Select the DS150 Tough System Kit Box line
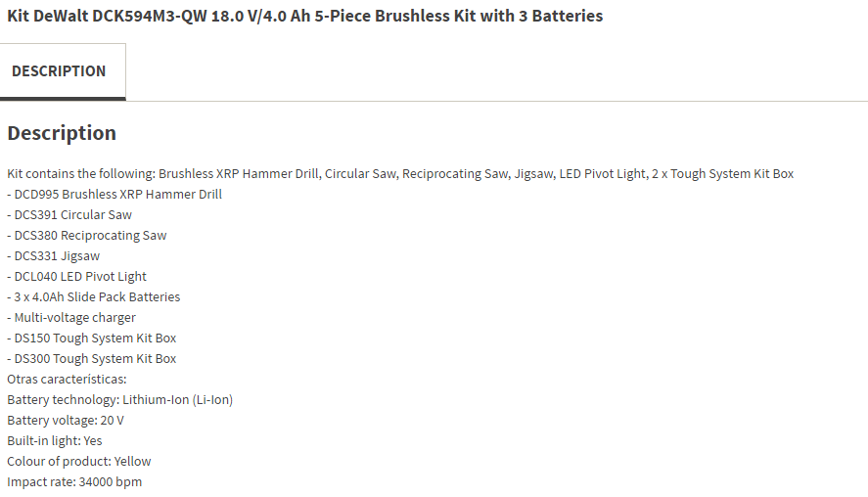 (x=92, y=339)
